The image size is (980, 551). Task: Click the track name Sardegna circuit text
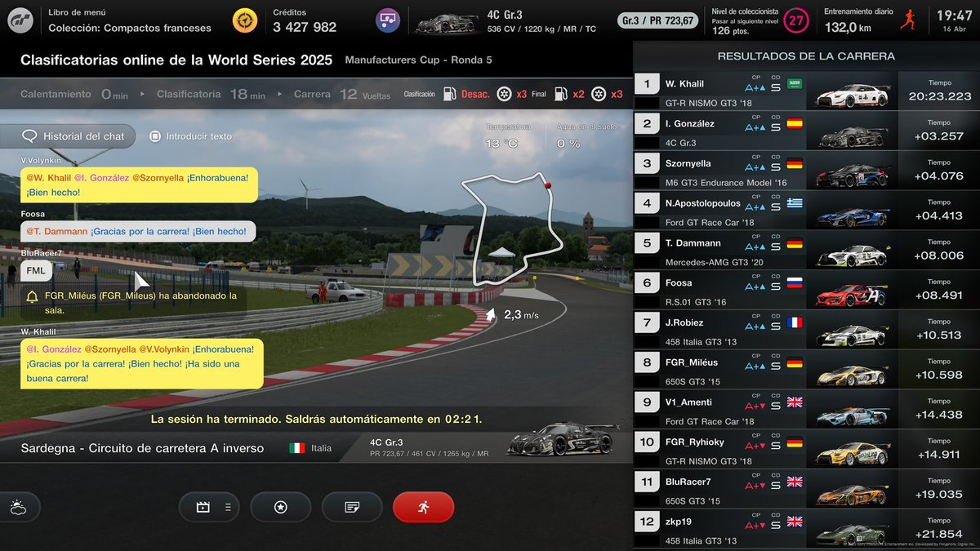142,448
